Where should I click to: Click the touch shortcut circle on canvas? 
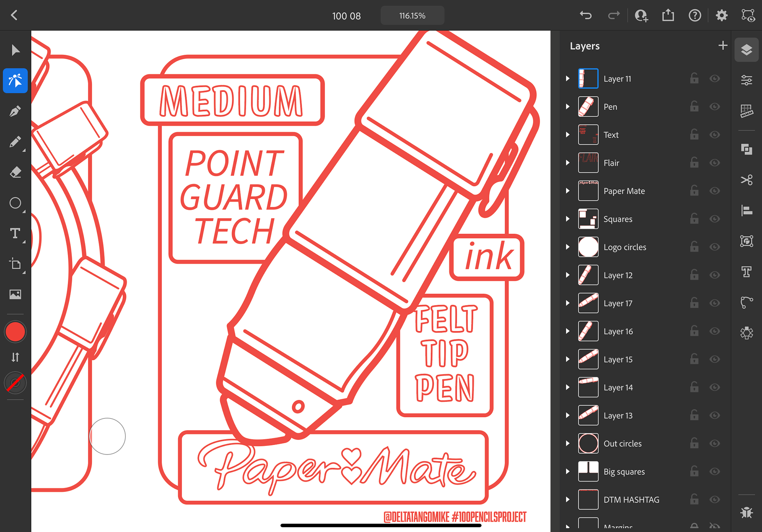[x=107, y=436]
